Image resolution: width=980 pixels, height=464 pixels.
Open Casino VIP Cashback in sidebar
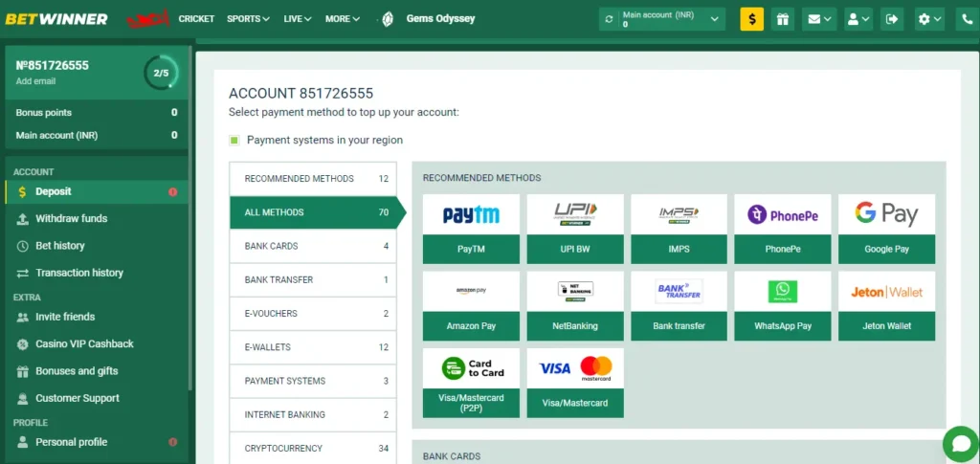coord(97,343)
